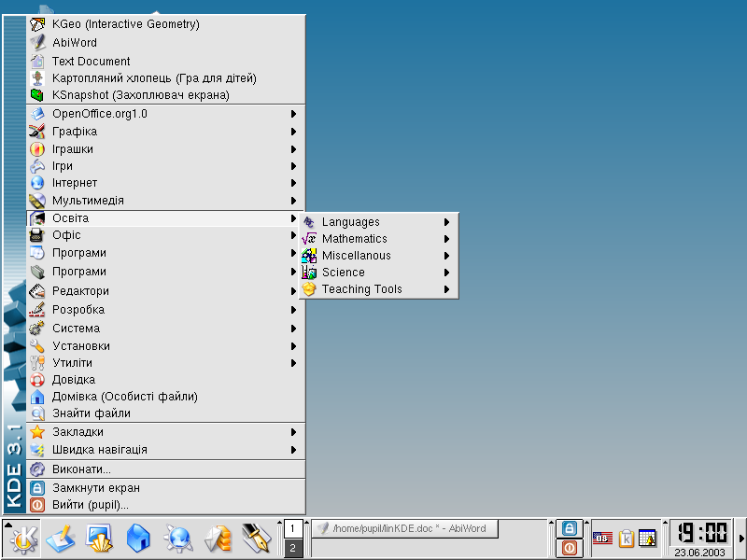Expand the OpenOffice.org1.0 submenu
The height and width of the screenshot is (560, 747).
coord(166,114)
